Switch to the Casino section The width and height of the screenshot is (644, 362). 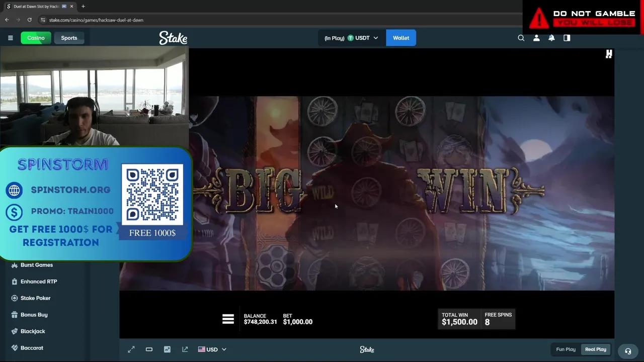(36, 38)
